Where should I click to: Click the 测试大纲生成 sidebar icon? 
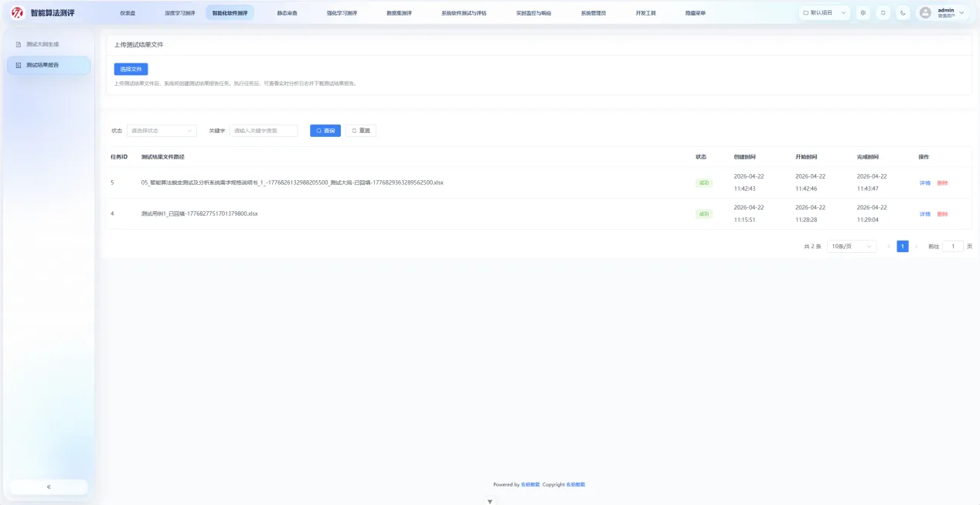click(19, 44)
